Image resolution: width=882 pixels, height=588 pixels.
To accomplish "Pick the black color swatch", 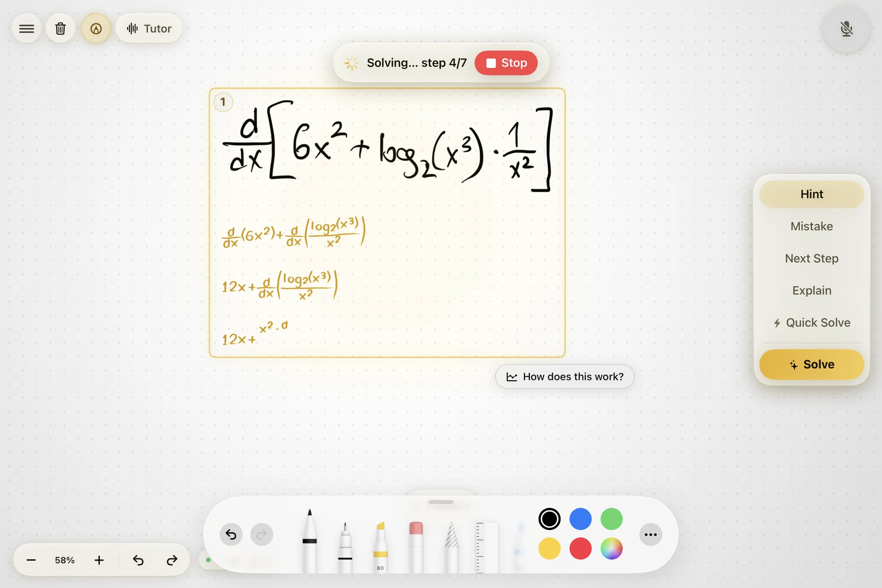I will pos(549,519).
